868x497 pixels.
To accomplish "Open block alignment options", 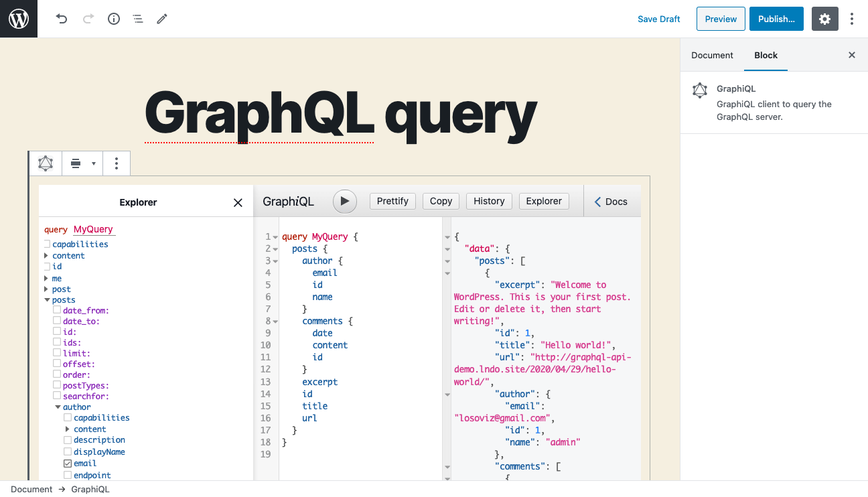I will (x=82, y=163).
